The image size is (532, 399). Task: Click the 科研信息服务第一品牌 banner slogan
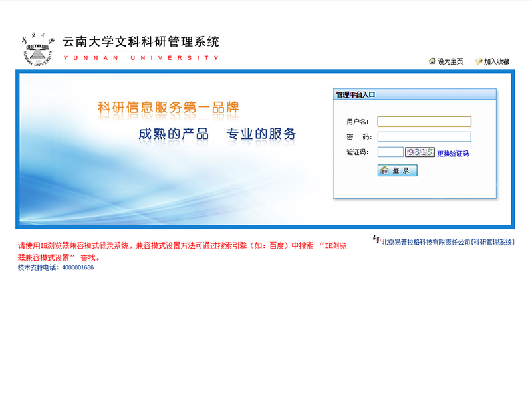[x=168, y=108]
